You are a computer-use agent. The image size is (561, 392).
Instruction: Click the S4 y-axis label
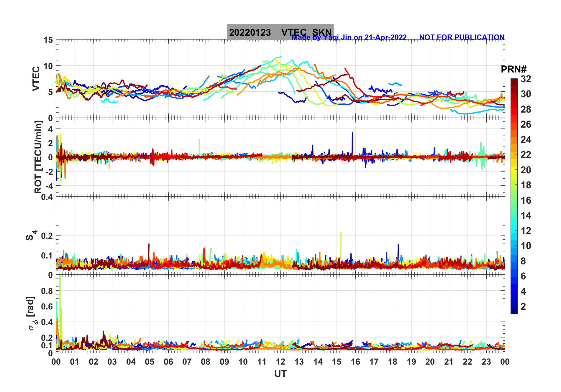(32, 235)
